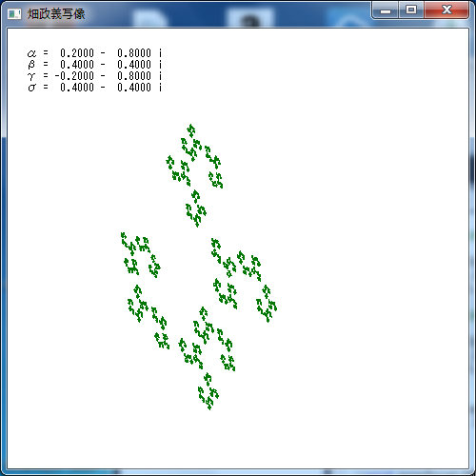This screenshot has height=476, width=476.
Task: Select σ imaginary part value 0.4000
Action: [134, 88]
